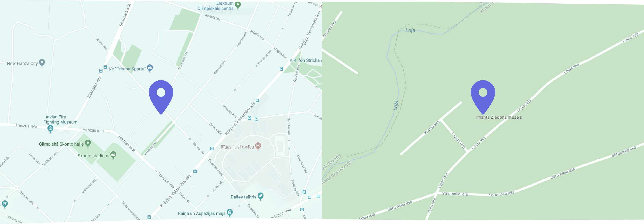Click the Skonto stadions text label
Screen dimensions: 644x224
tap(93, 156)
